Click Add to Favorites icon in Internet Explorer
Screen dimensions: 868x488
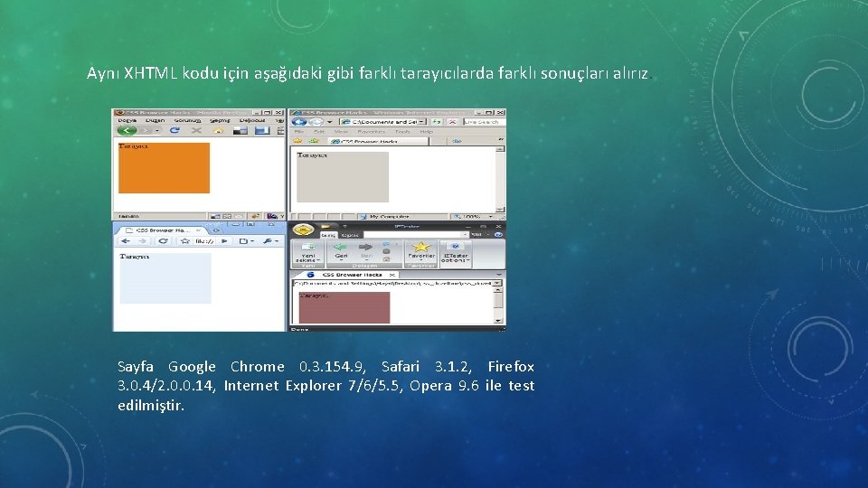click(314, 141)
